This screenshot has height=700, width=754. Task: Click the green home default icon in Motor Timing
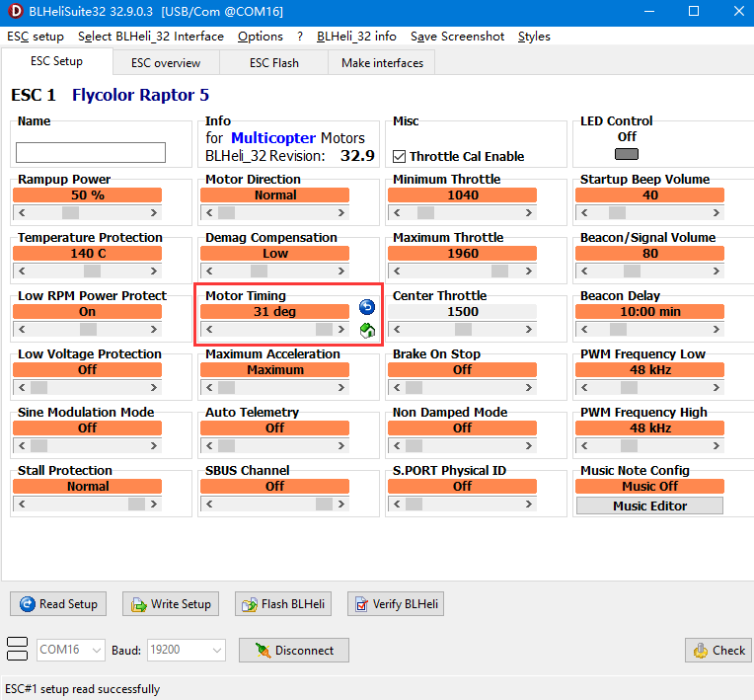tap(366, 330)
